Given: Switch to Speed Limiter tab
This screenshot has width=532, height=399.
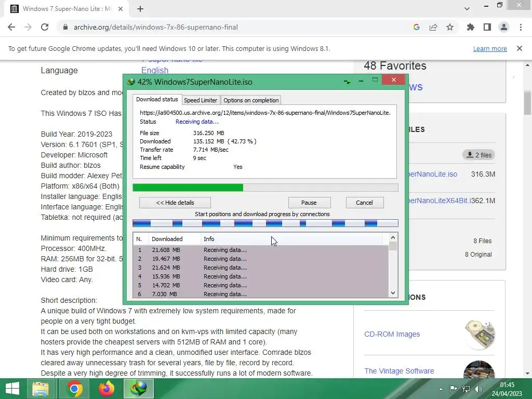Looking at the screenshot, I should click(201, 100).
